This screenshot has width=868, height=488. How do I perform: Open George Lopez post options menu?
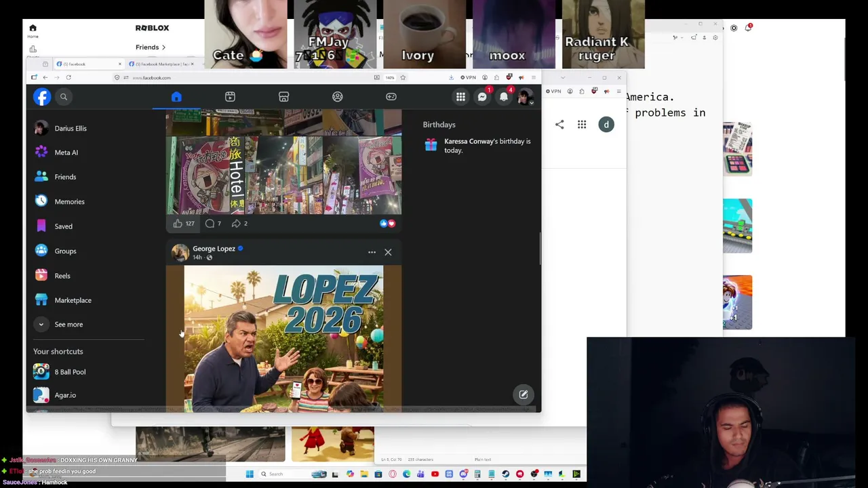click(x=372, y=252)
